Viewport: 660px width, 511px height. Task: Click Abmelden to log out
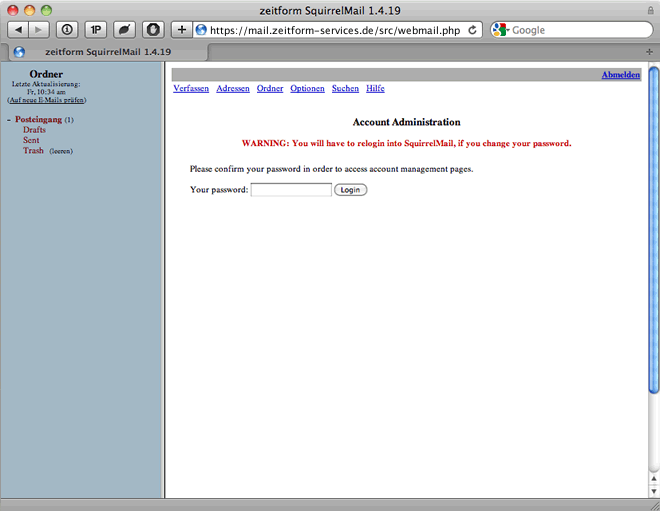[621, 75]
